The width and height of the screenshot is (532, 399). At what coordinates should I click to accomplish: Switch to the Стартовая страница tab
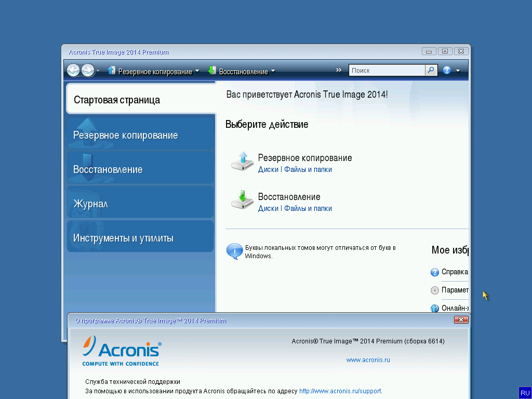click(x=140, y=100)
